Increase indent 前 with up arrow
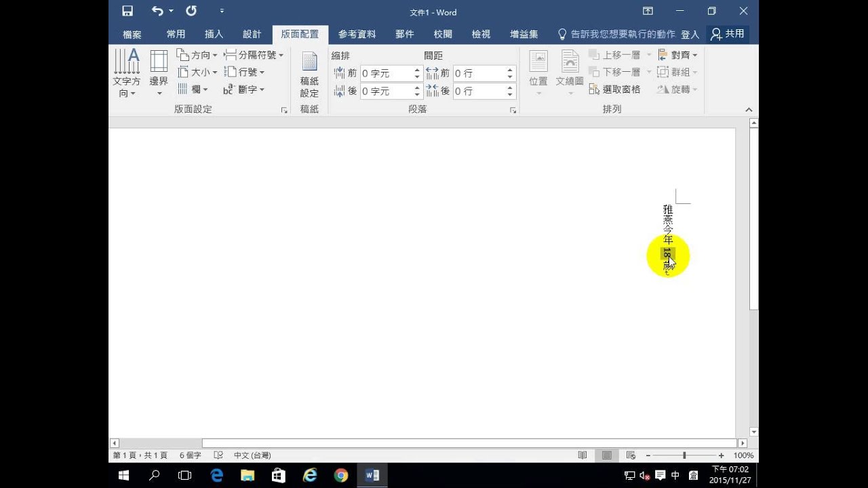 (x=417, y=70)
